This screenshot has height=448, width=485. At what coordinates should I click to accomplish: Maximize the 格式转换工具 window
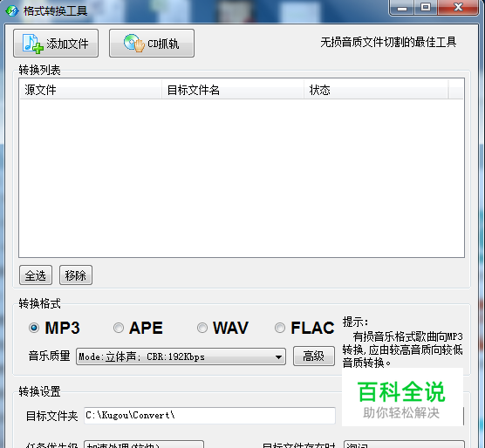point(426,8)
